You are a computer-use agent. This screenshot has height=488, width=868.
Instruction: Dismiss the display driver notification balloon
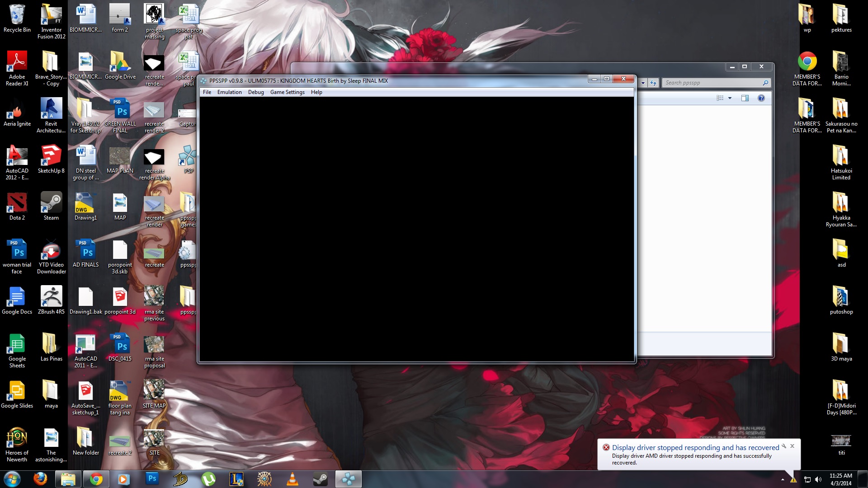coord(792,446)
